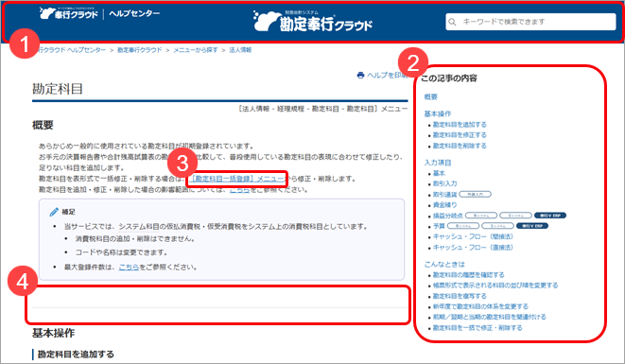Click the 奉行V ERP badge beside 損益分岐点

tap(550, 216)
